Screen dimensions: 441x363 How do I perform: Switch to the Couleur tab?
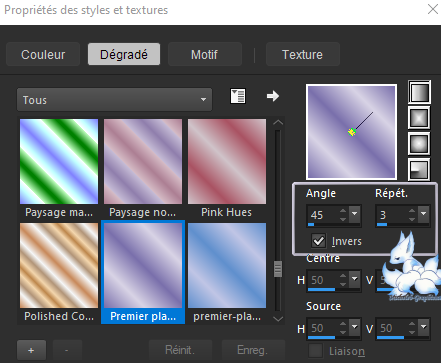pyautogui.click(x=43, y=54)
